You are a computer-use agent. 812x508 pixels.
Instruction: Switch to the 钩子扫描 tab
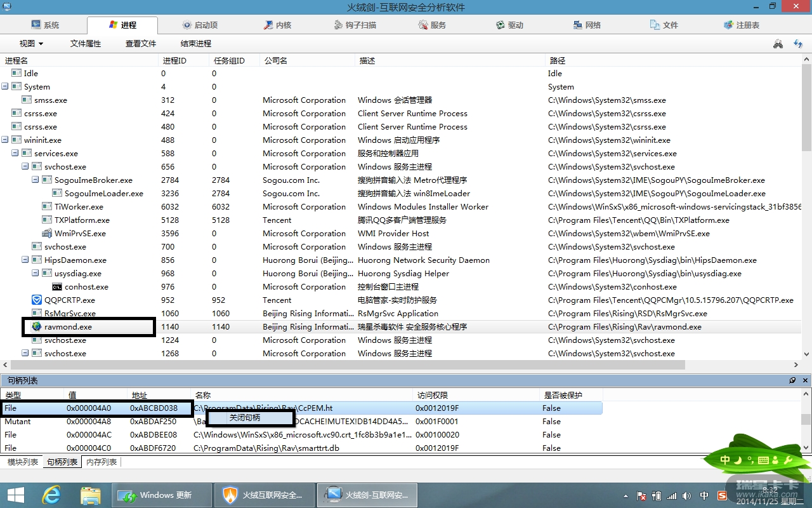pos(355,25)
